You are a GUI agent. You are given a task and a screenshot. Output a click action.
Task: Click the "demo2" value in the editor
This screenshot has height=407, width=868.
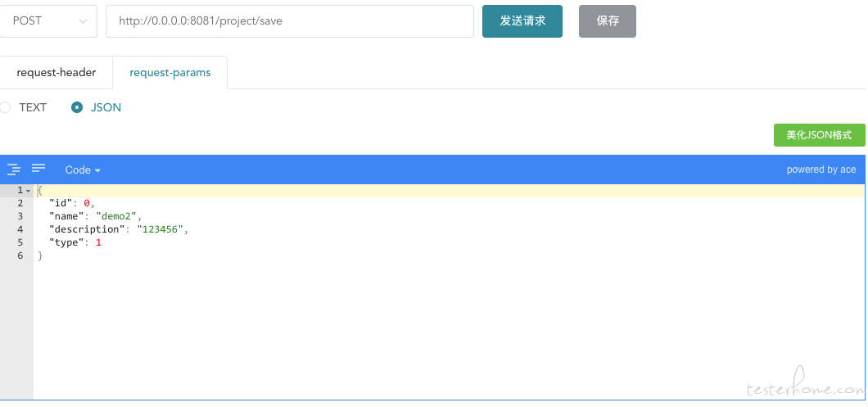pyautogui.click(x=116, y=216)
